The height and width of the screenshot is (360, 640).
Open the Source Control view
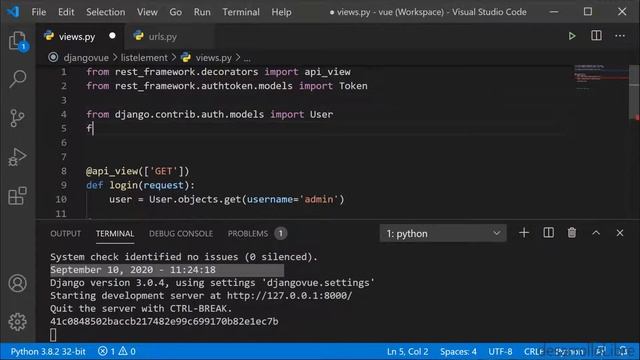pyautogui.click(x=18, y=118)
